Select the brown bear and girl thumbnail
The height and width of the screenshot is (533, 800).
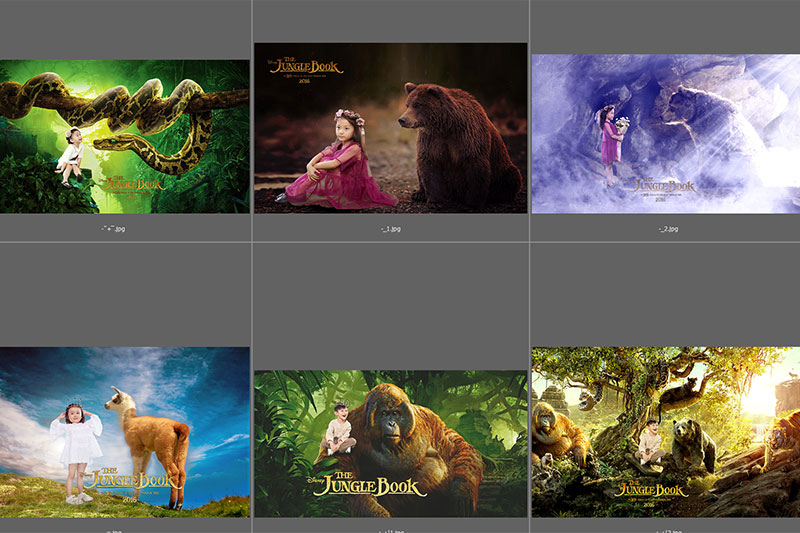[391, 128]
